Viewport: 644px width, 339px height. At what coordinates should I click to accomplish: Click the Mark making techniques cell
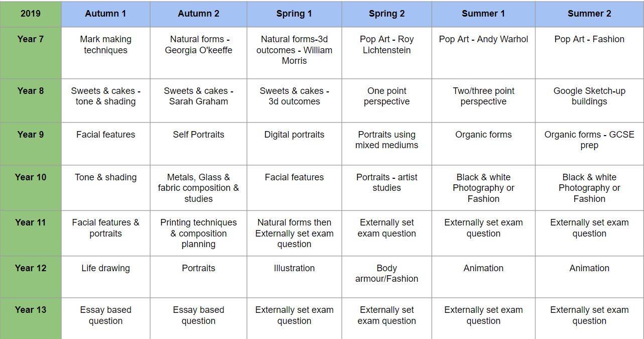105,53
